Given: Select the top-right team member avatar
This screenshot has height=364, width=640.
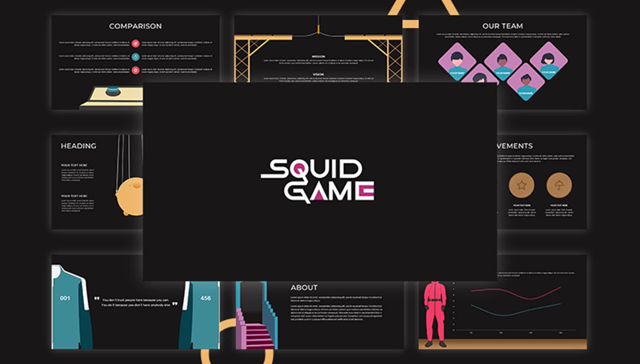Looking at the screenshot, I should tap(549, 61).
